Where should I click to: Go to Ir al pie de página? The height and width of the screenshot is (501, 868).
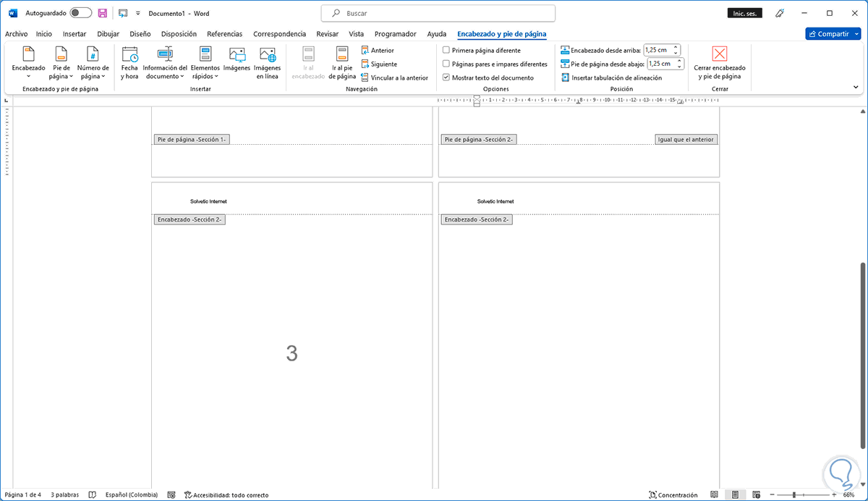tap(344, 62)
